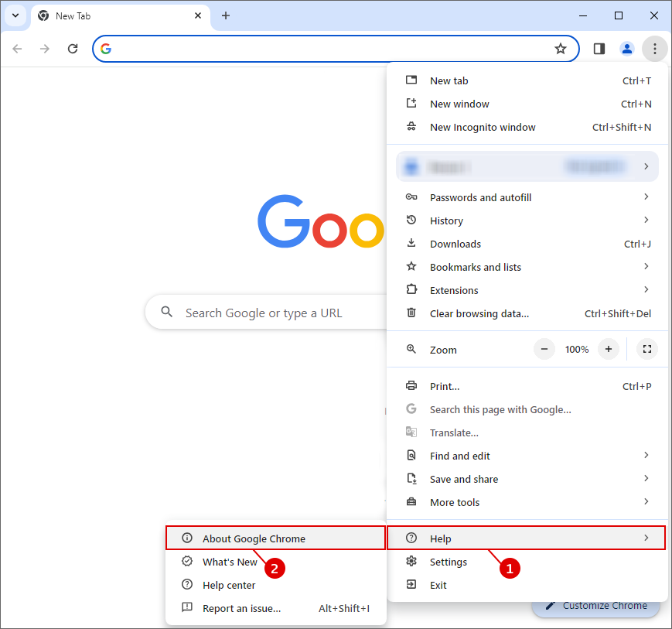Open the Help submenu
This screenshot has height=629, width=672.
click(527, 538)
